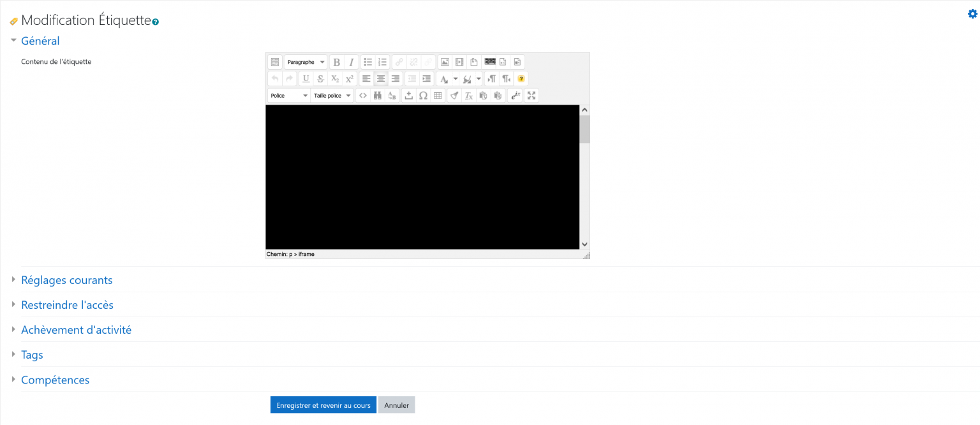Viewport: 980px width, 425px height.
Task: Decrease indent with the outdent icon
Action: tap(412, 78)
